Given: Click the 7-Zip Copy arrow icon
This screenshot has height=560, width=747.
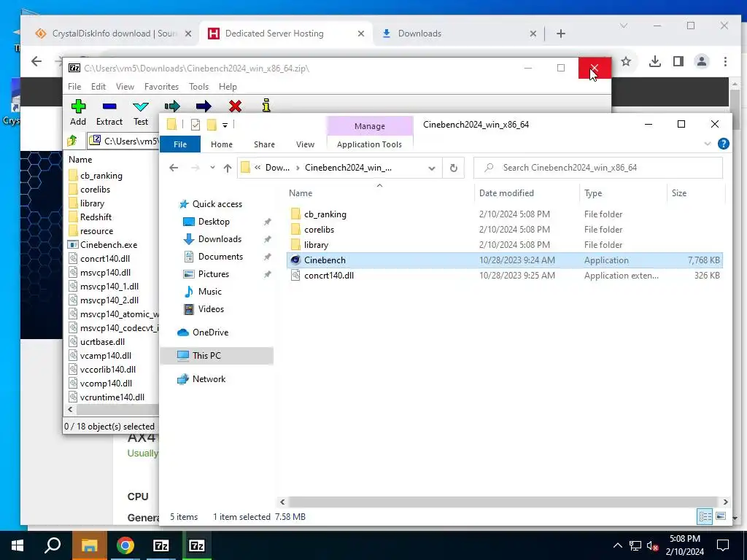Looking at the screenshot, I should point(172,106).
